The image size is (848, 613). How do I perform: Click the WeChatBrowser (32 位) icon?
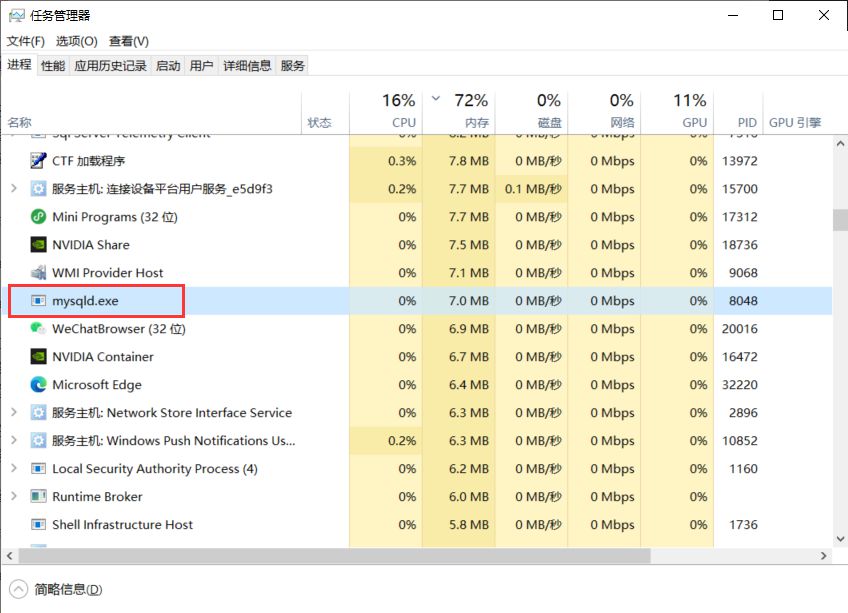[x=39, y=329]
